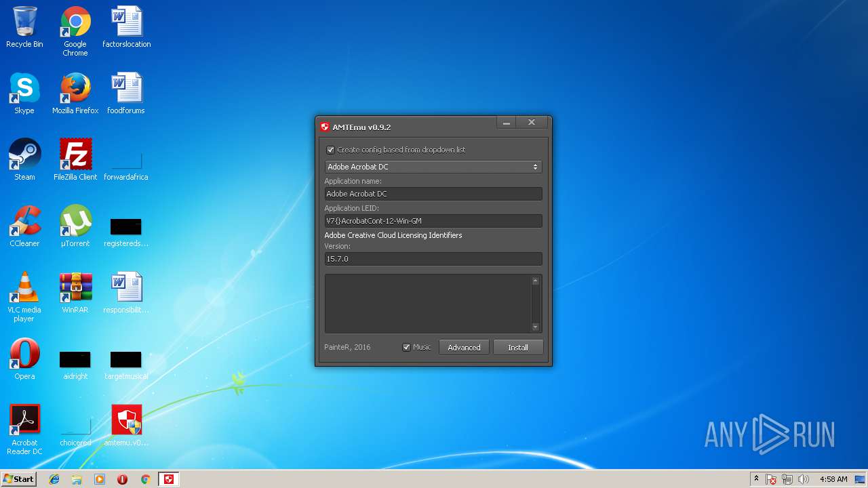This screenshot has height=488, width=868.
Task: Open the Steam desktop shortcut
Action: [24, 160]
